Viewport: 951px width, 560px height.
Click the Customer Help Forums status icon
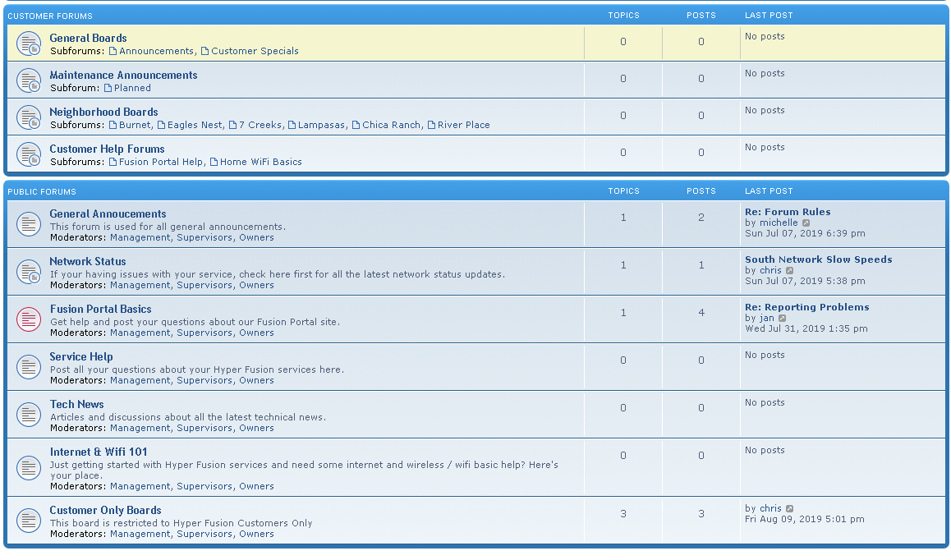click(x=29, y=154)
